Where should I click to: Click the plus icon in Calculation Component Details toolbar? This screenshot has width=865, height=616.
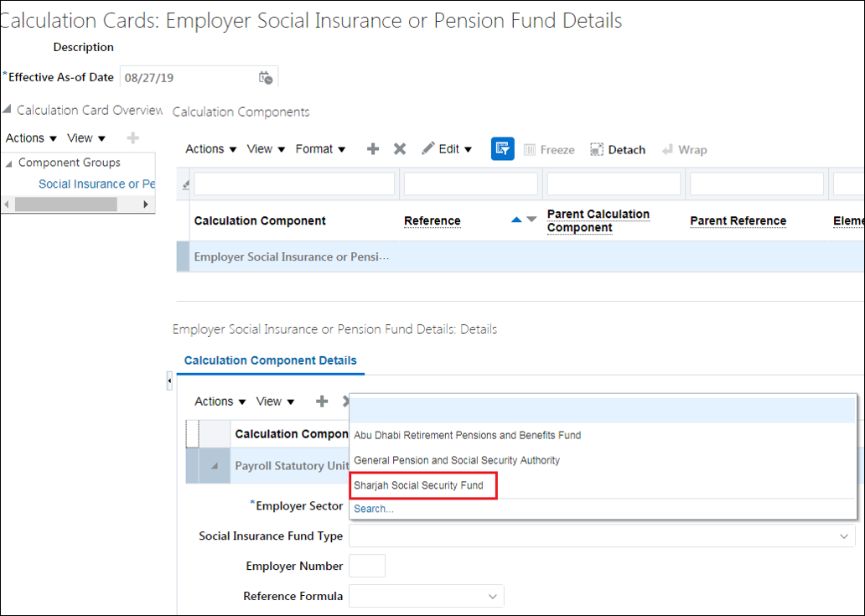click(322, 401)
